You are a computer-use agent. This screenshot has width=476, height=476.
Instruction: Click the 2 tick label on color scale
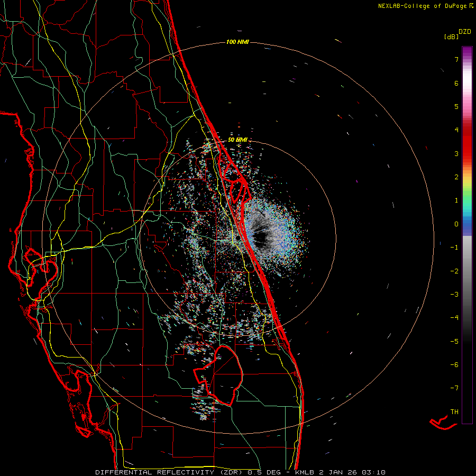click(x=456, y=177)
